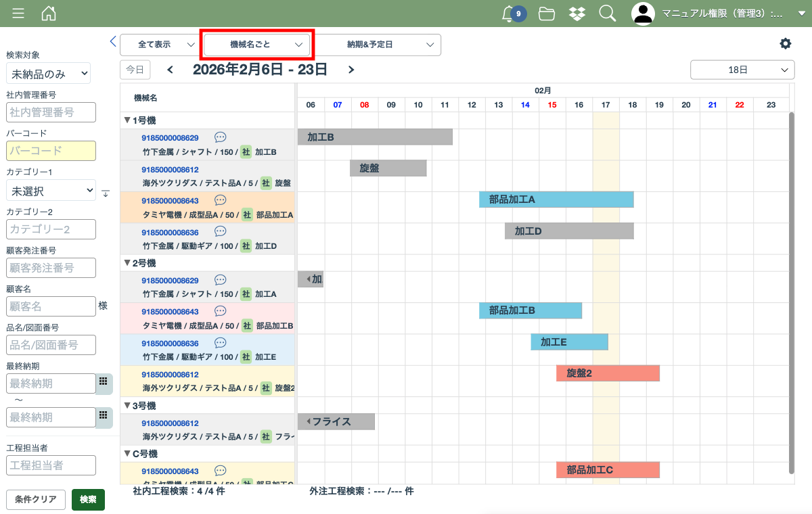Open the hamburger menu icon

click(18, 14)
